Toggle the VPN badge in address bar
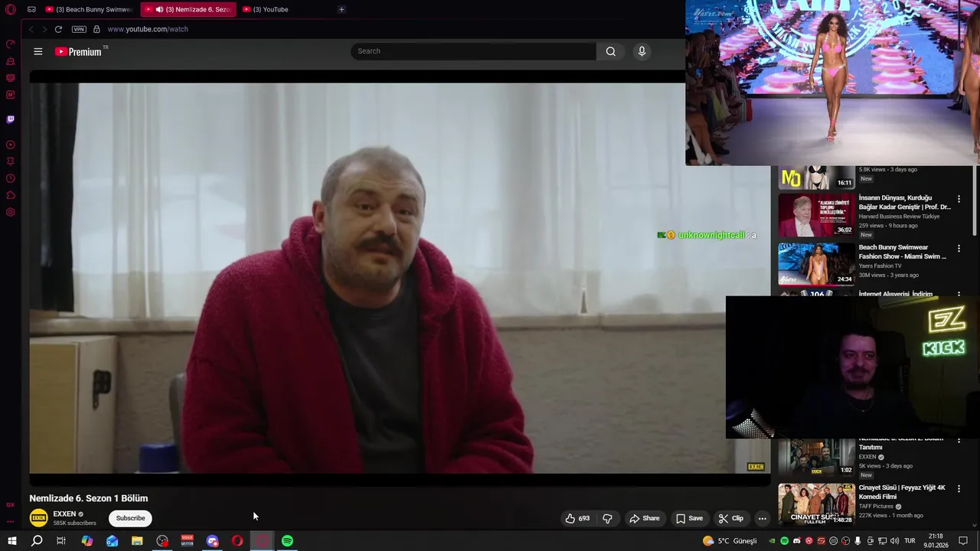 79,29
